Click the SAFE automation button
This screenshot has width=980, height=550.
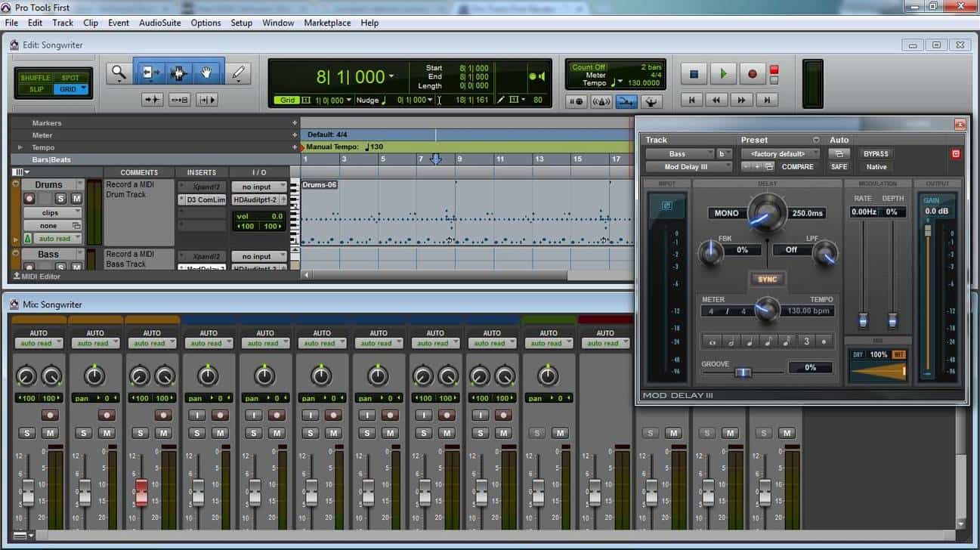[x=839, y=167]
